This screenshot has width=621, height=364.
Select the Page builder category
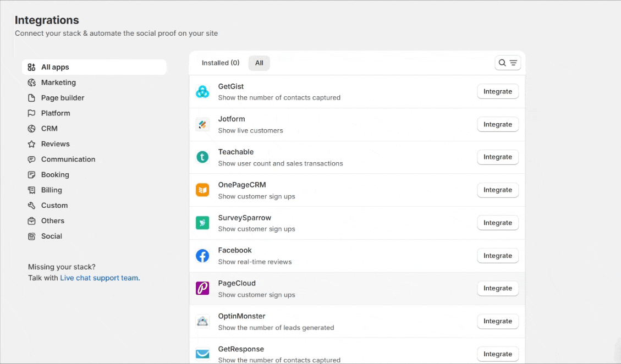pos(63,98)
